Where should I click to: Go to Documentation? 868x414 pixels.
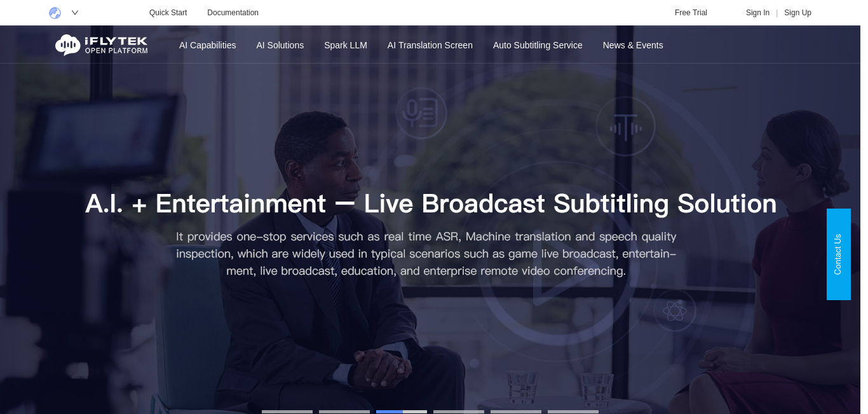[233, 13]
